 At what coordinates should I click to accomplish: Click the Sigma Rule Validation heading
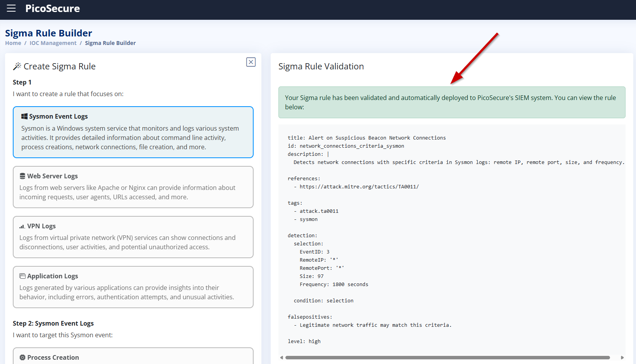[x=321, y=66]
